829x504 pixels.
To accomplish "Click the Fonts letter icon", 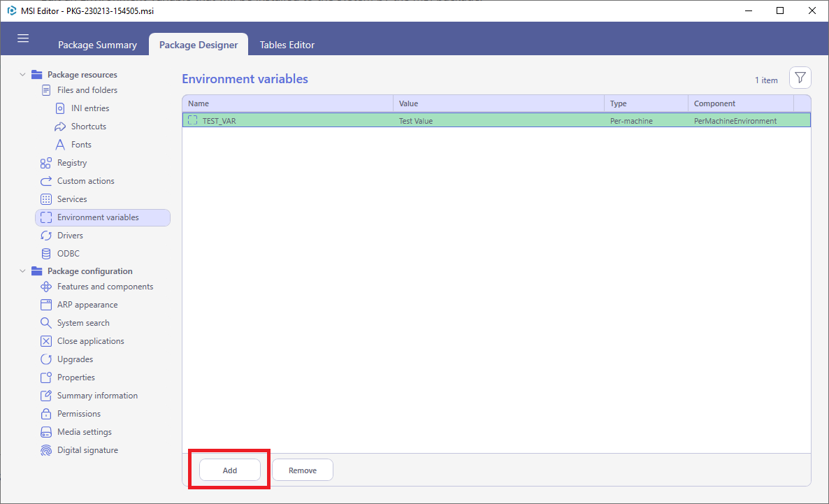I will (59, 145).
